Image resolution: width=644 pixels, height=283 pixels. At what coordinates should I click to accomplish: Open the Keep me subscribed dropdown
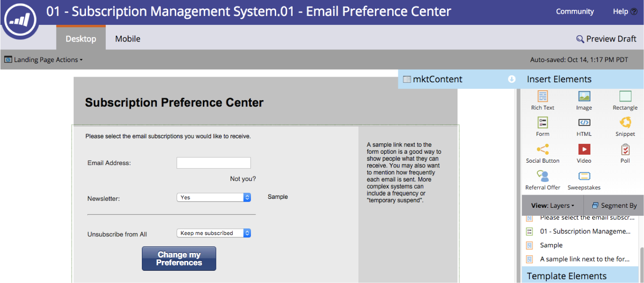(x=214, y=233)
